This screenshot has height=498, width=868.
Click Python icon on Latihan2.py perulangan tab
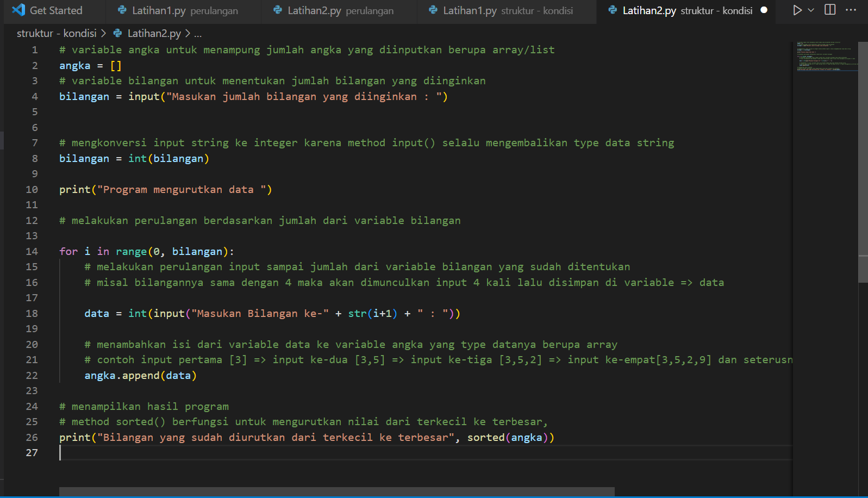click(x=278, y=10)
